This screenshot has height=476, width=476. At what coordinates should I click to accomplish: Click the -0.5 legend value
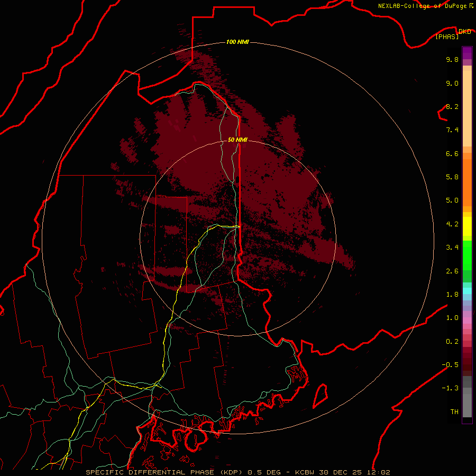click(450, 365)
